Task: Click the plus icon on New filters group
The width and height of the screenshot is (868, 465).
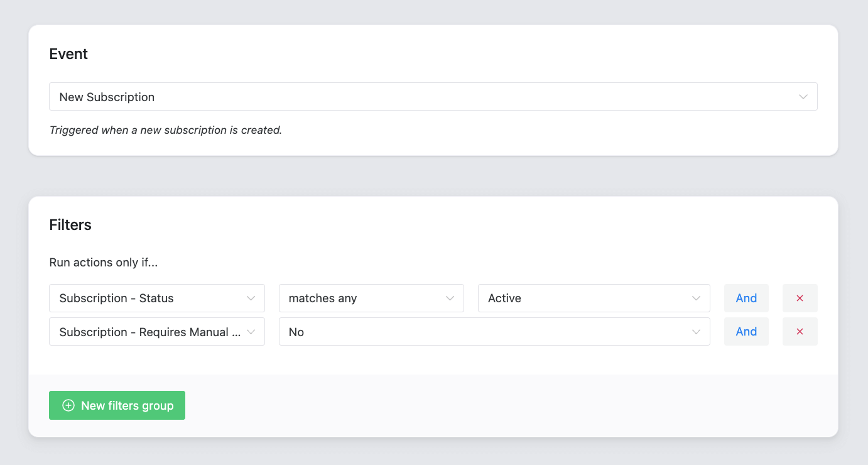Action: tap(68, 405)
